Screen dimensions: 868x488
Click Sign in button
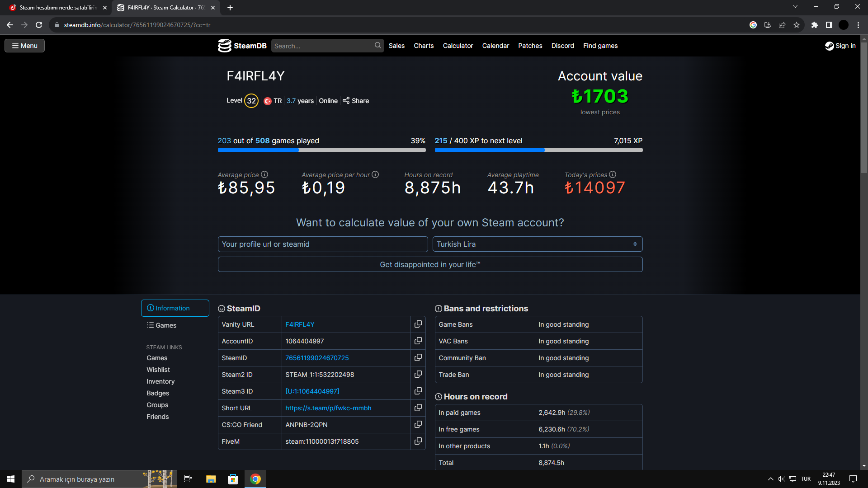(840, 46)
